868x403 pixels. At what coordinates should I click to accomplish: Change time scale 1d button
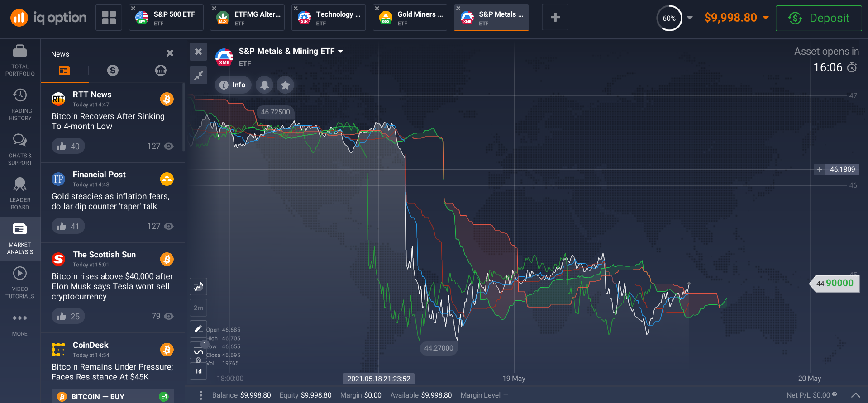[x=198, y=371]
